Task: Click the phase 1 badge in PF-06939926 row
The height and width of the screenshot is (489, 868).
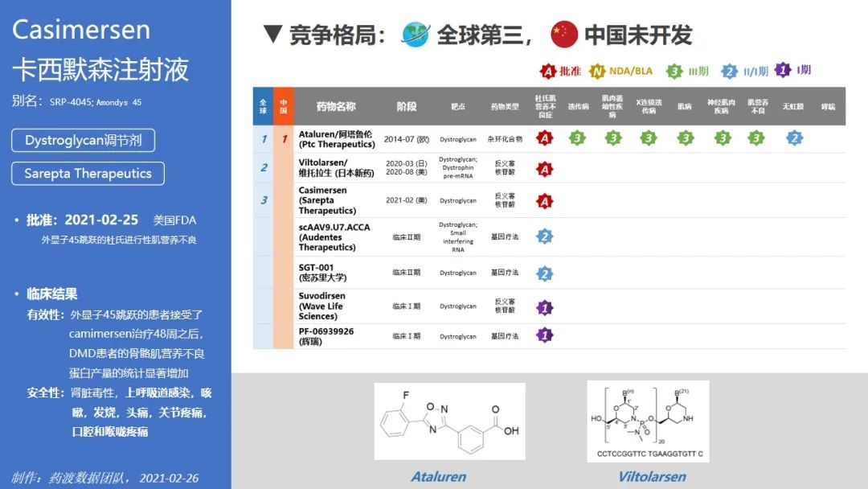Action: pos(544,335)
